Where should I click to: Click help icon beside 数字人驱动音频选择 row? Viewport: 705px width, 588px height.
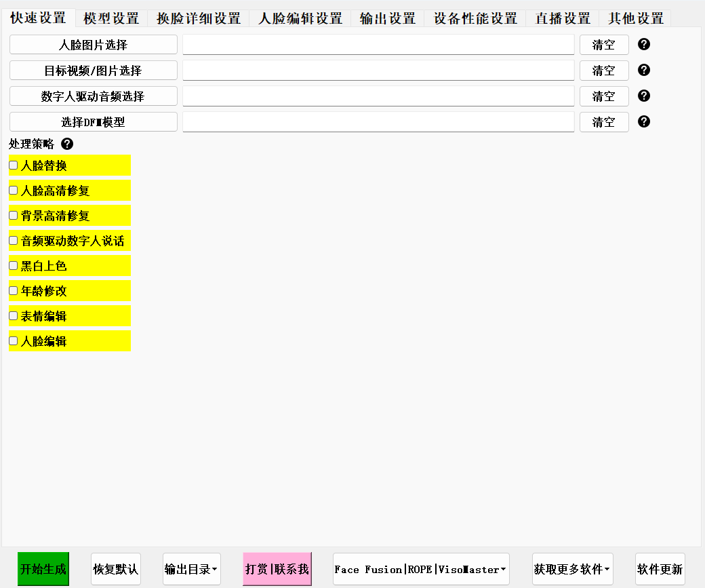(x=644, y=96)
